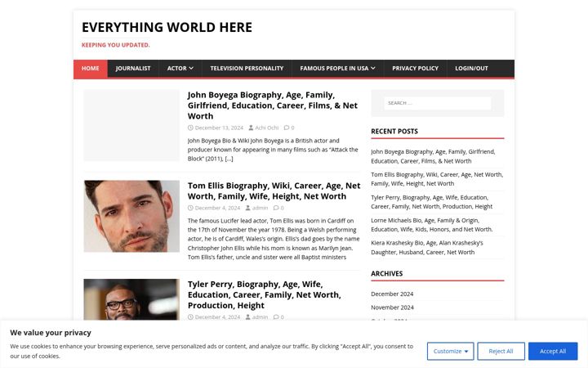Click the comment bubble icon on Tyler Perry post
588x368 pixels.
(x=276, y=317)
